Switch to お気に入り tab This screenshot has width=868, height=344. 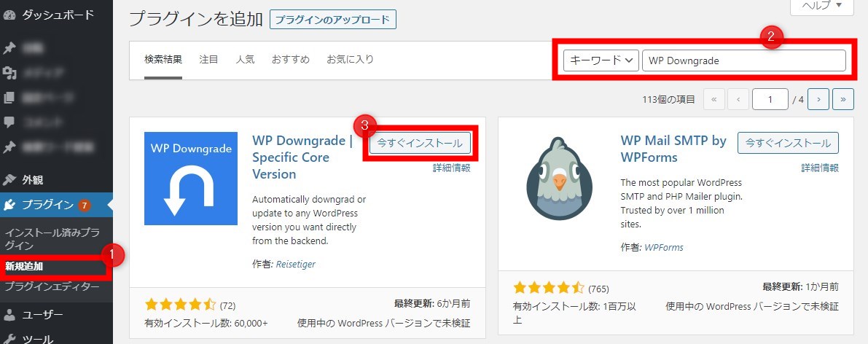pyautogui.click(x=351, y=59)
